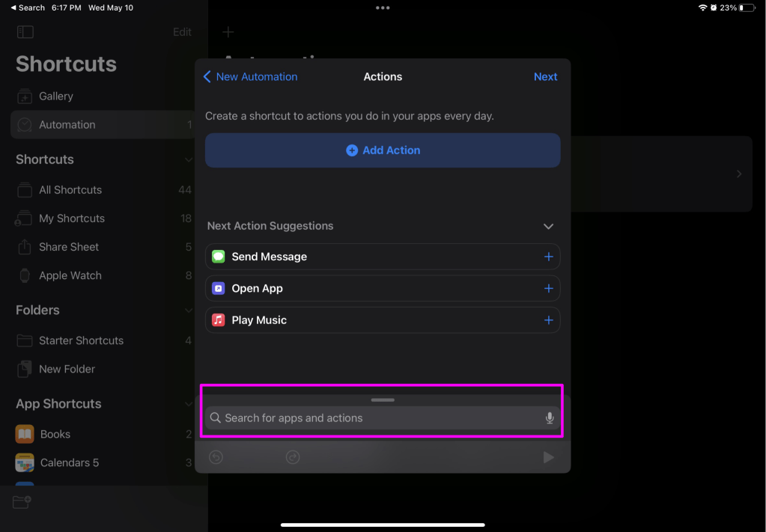Click the Add Action button
Viewport: 766px width, 532px height.
coord(383,150)
